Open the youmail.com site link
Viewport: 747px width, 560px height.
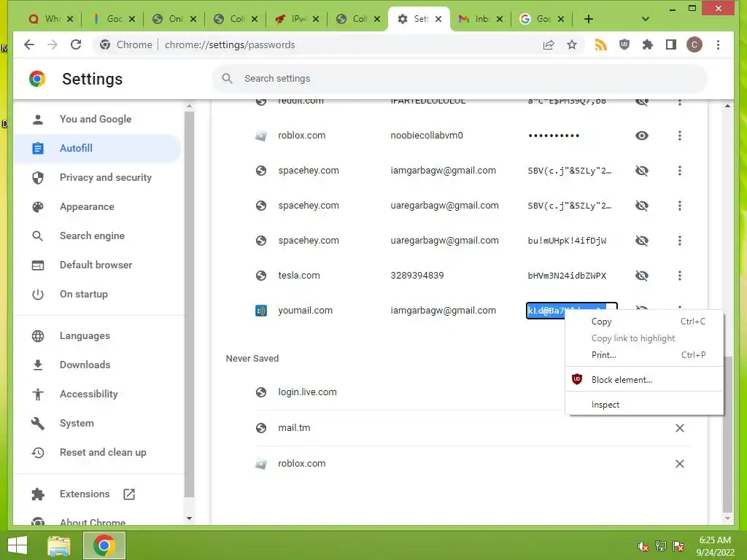(x=305, y=311)
